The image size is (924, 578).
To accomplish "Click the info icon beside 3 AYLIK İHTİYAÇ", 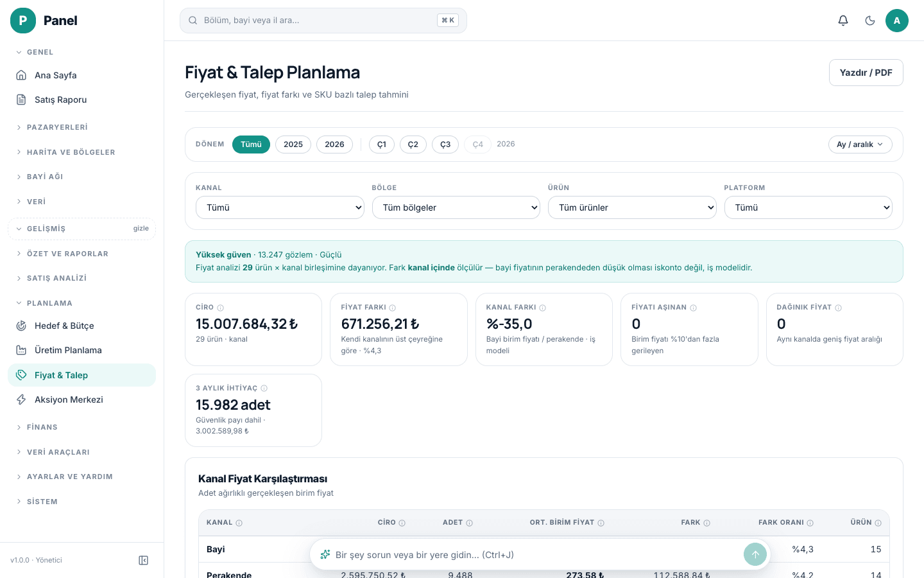I will (264, 389).
